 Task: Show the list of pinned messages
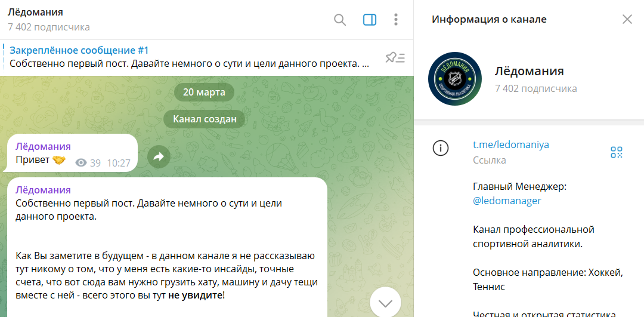[395, 58]
